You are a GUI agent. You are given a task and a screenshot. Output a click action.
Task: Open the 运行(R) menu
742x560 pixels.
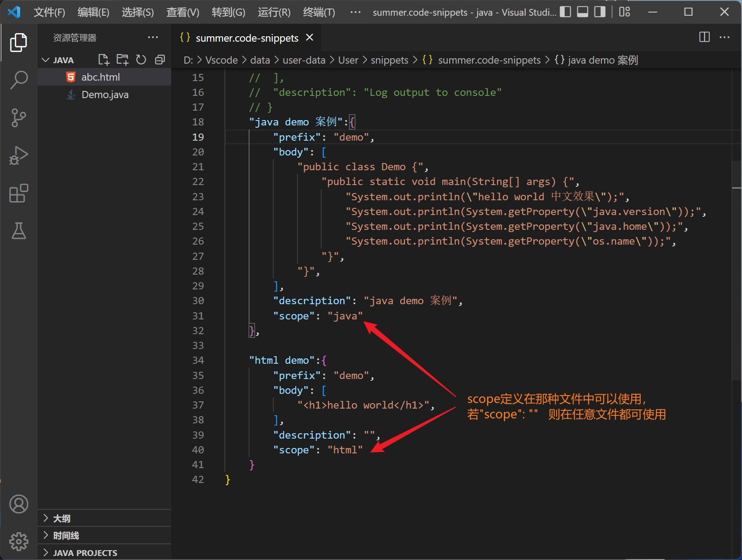pos(274,12)
